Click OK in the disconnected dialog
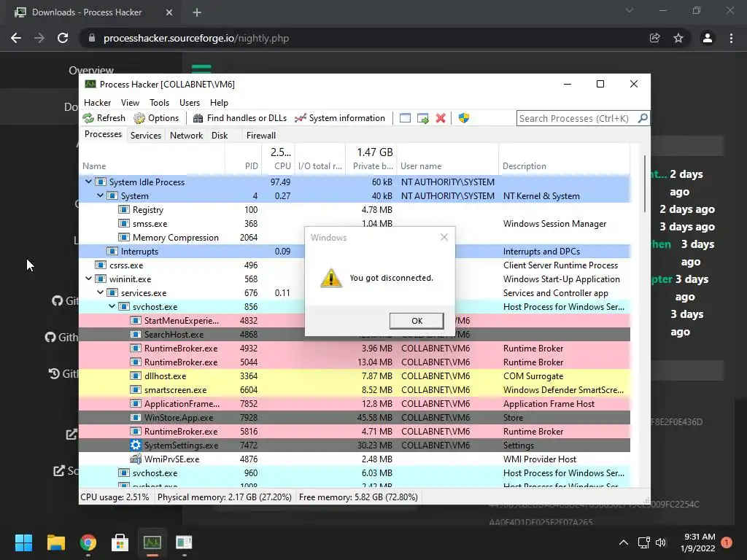The image size is (747, 560). (x=417, y=321)
